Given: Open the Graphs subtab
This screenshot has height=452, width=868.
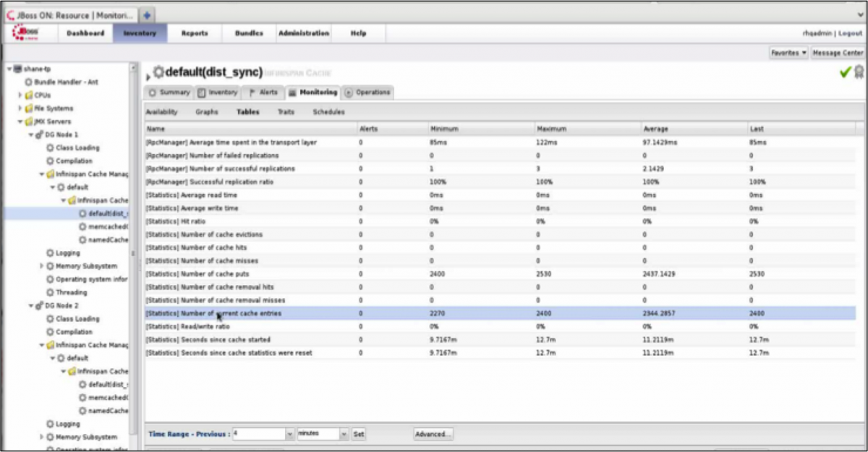Looking at the screenshot, I should (206, 112).
